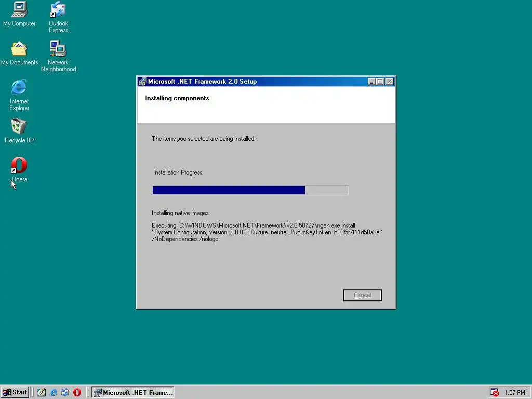532x399 pixels.
Task: Select the Internet Explorer desktop icon
Action: click(x=19, y=95)
